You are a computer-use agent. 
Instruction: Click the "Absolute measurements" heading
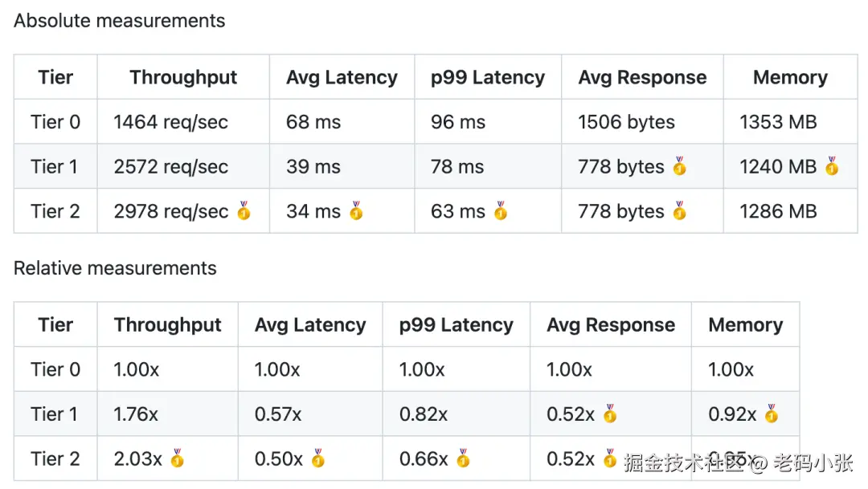pos(120,21)
